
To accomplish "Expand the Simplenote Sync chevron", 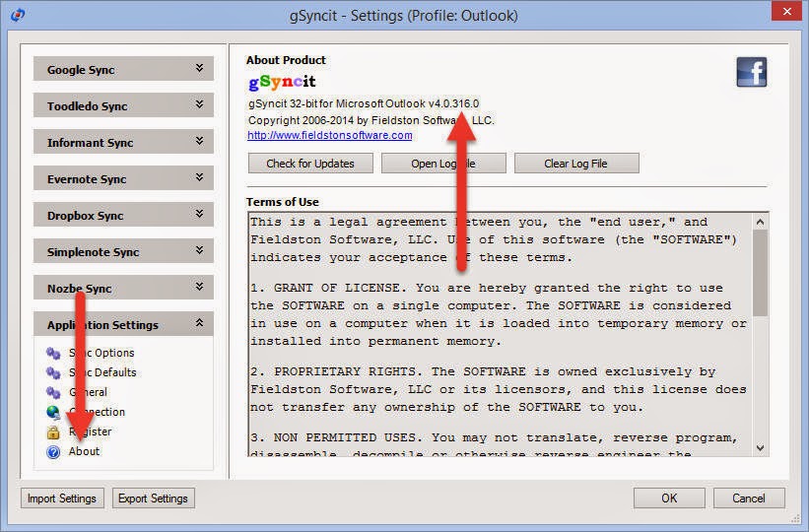I will (199, 250).
